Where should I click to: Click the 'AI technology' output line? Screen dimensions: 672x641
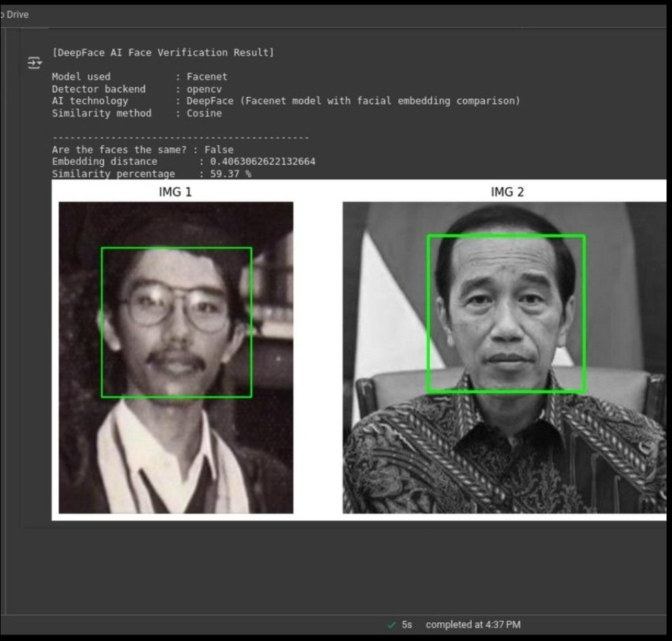point(286,101)
